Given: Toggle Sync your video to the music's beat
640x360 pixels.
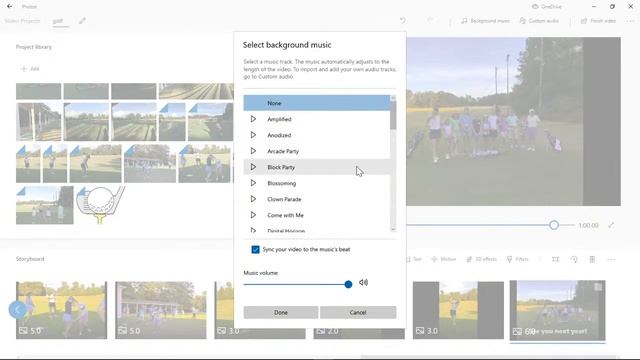Looking at the screenshot, I should tap(256, 249).
